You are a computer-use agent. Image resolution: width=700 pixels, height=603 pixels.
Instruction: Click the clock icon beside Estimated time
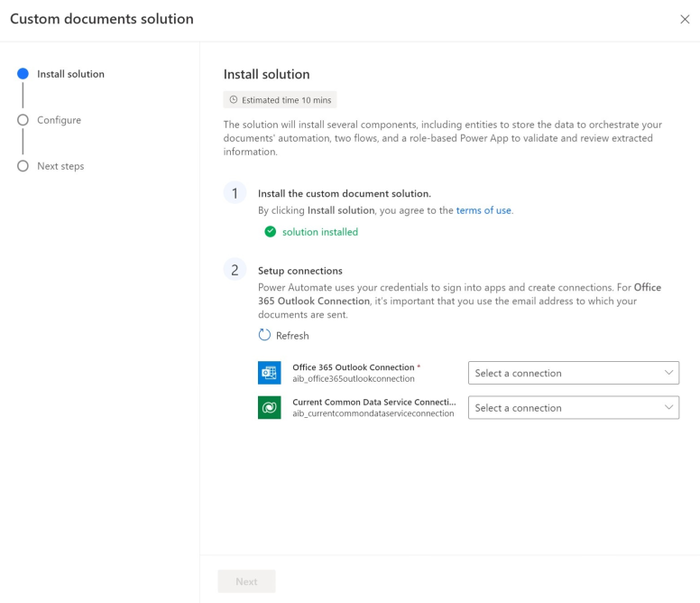coord(234,99)
